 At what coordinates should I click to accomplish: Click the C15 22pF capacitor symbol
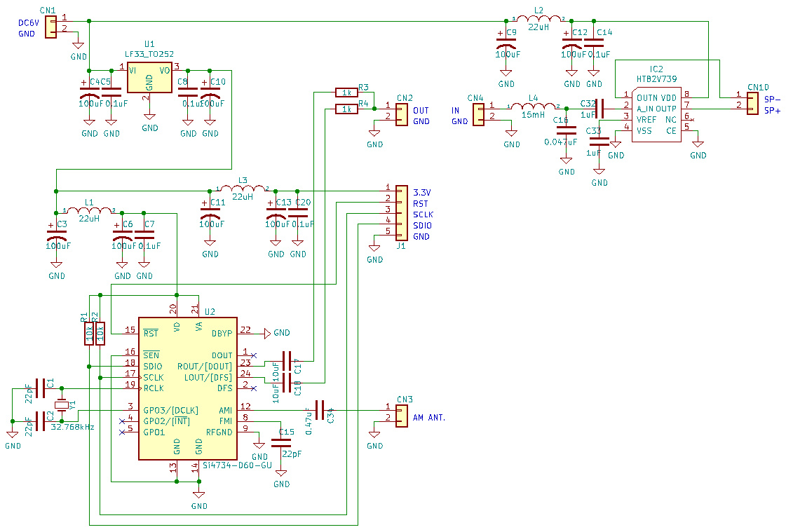tap(281, 443)
